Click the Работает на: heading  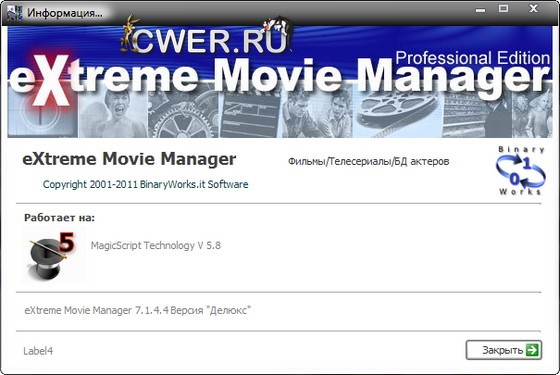click(x=59, y=218)
